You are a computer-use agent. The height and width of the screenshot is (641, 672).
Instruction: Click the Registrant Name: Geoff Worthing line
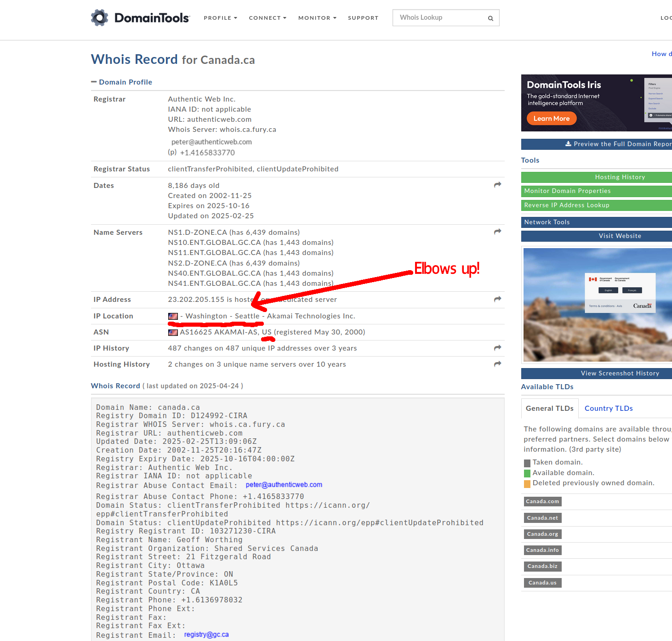tap(169, 539)
